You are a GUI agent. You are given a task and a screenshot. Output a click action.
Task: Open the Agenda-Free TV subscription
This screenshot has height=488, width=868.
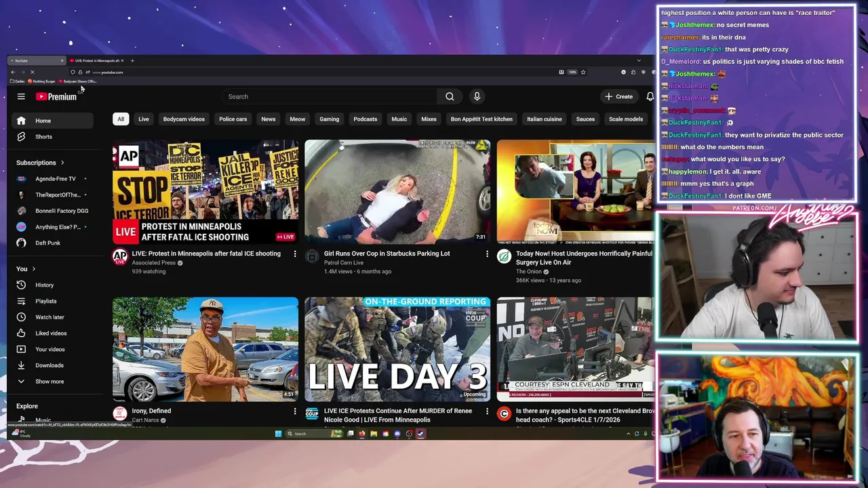(52, 179)
